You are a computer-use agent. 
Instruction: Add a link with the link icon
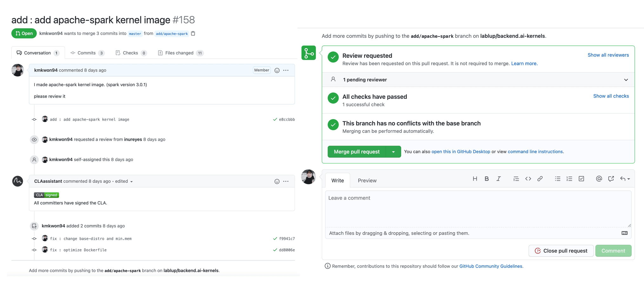[x=540, y=179]
